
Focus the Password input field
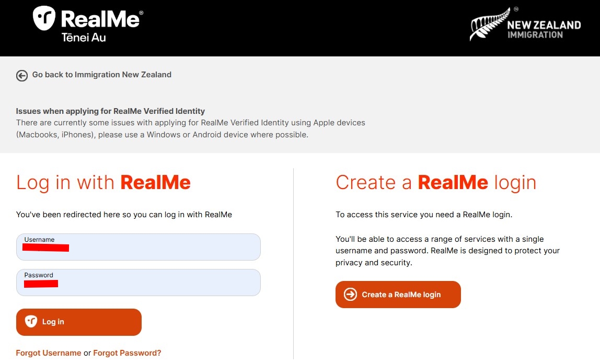pyautogui.click(x=138, y=283)
